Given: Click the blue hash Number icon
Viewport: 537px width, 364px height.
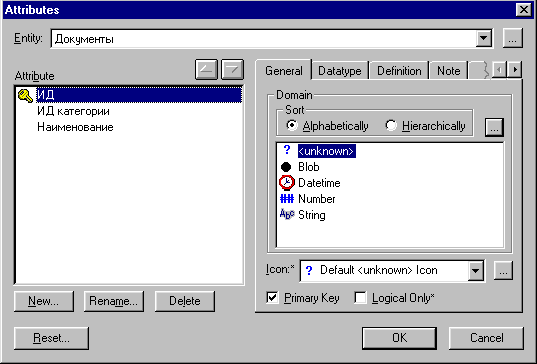Looking at the screenshot, I should click(x=287, y=199).
